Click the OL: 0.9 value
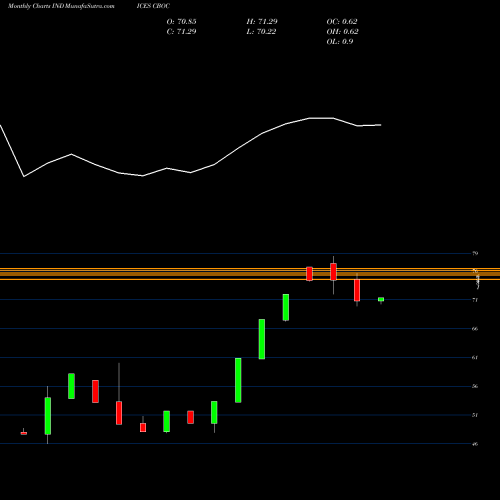 click(x=340, y=42)
